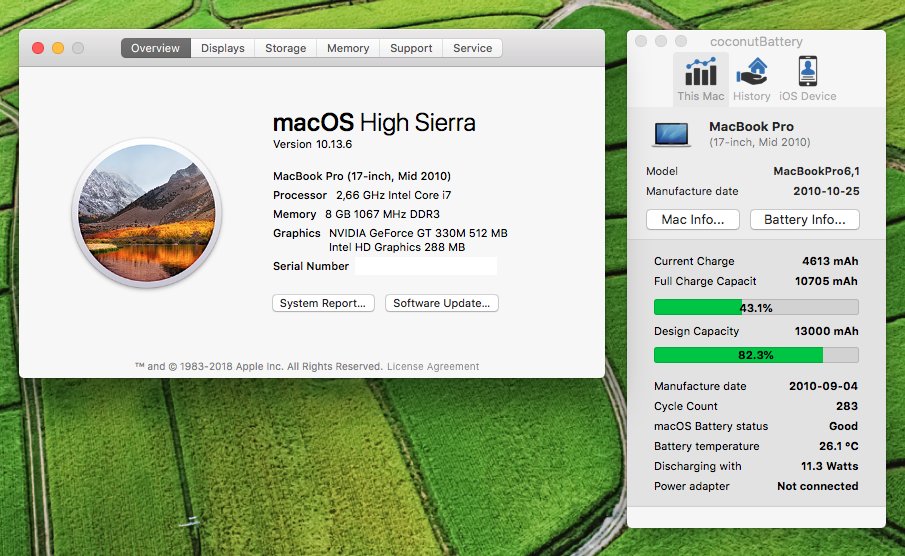Open the License Agreement link

(x=433, y=367)
